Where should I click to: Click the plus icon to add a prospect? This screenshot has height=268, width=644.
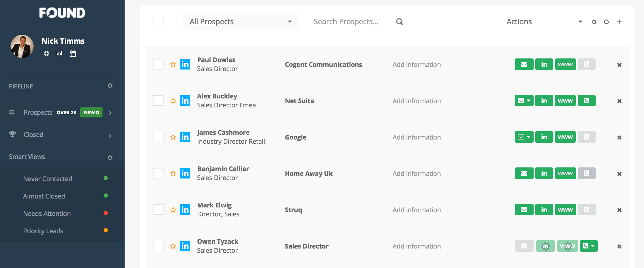(x=619, y=22)
